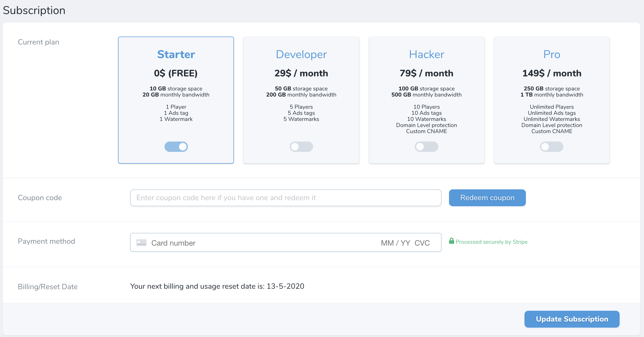Turn off the Starter plan toggle
The height and width of the screenshot is (337, 644).
coord(176,147)
